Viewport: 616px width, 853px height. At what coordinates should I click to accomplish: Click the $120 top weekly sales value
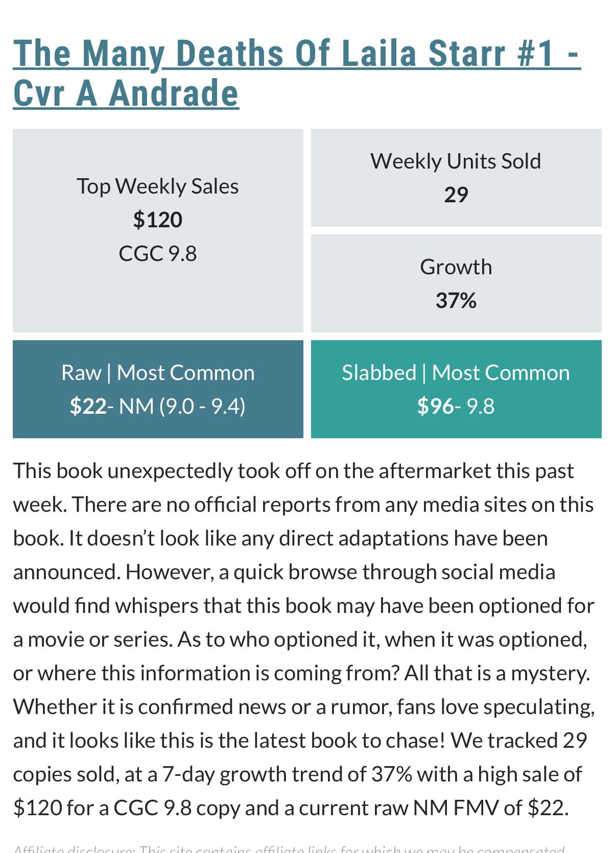click(x=157, y=220)
